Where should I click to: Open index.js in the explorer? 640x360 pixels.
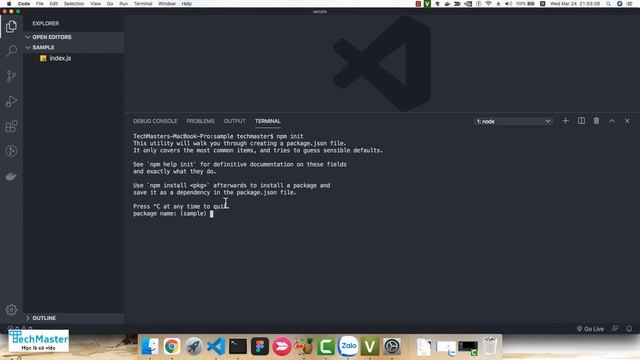pyautogui.click(x=60, y=58)
